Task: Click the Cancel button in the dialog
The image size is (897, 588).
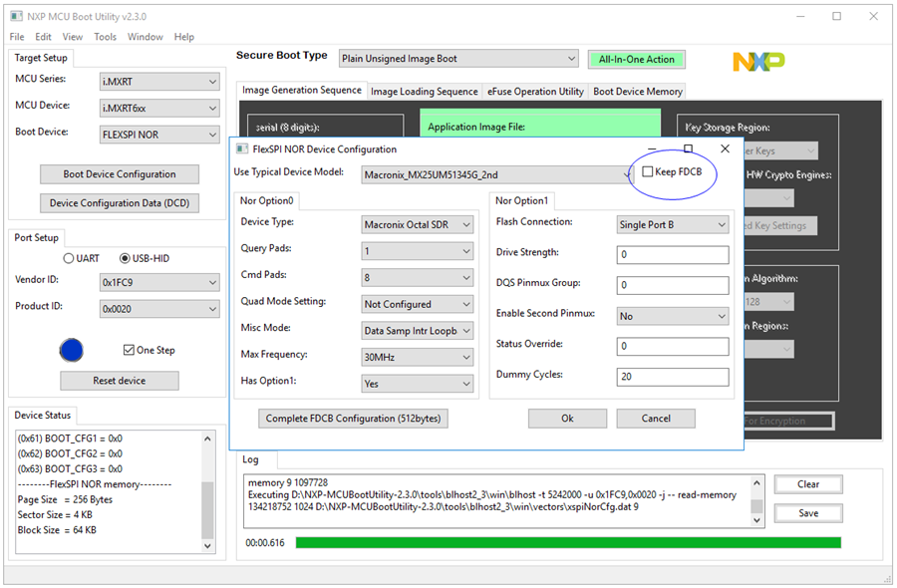Action: click(656, 419)
